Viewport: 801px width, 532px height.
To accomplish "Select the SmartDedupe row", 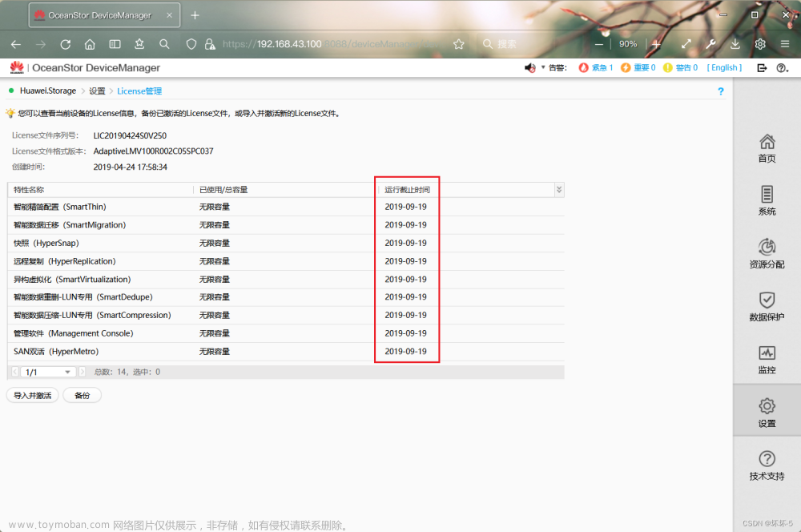I will (286, 297).
